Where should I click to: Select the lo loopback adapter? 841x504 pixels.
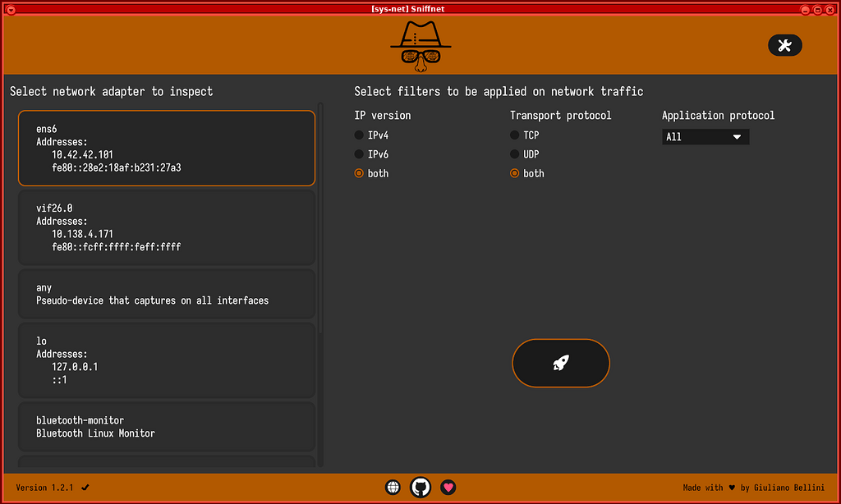click(166, 360)
